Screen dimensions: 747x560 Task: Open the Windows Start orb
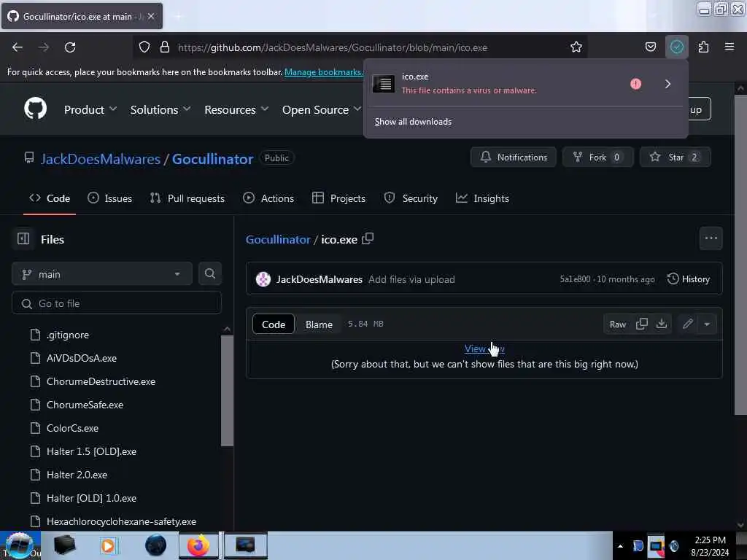pos(20,545)
